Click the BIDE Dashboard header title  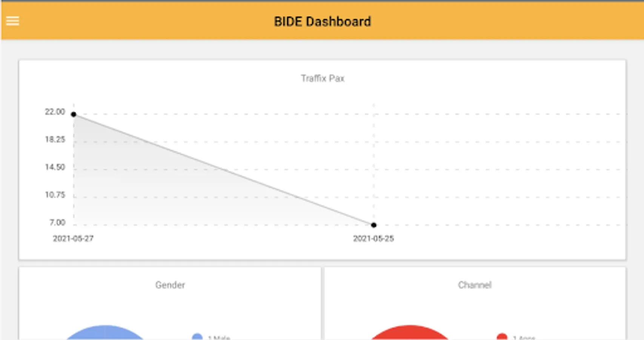pyautogui.click(x=322, y=22)
